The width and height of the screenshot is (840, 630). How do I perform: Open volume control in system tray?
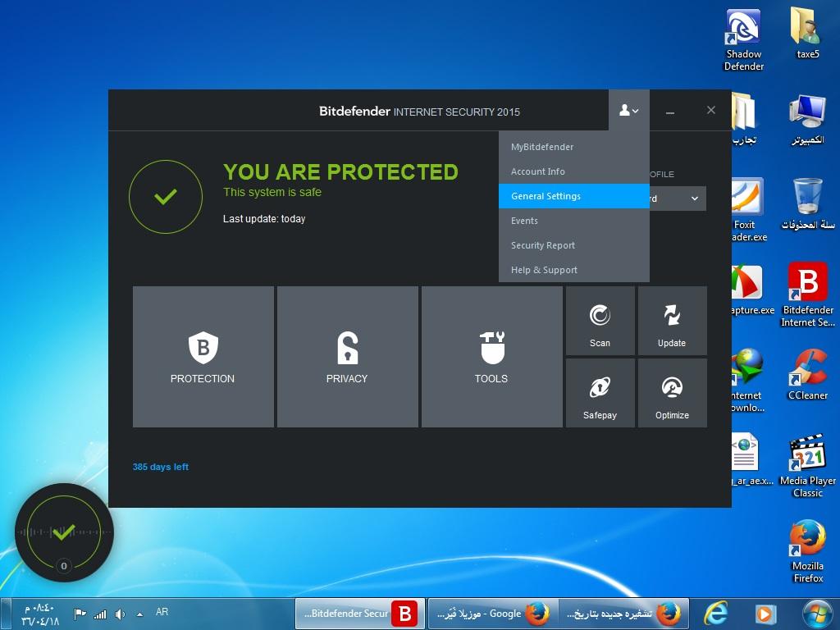[120, 614]
